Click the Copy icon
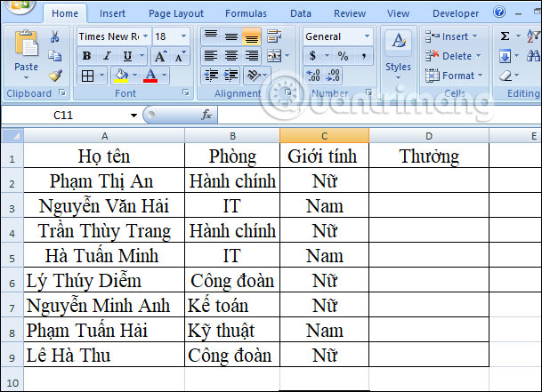 point(54,56)
